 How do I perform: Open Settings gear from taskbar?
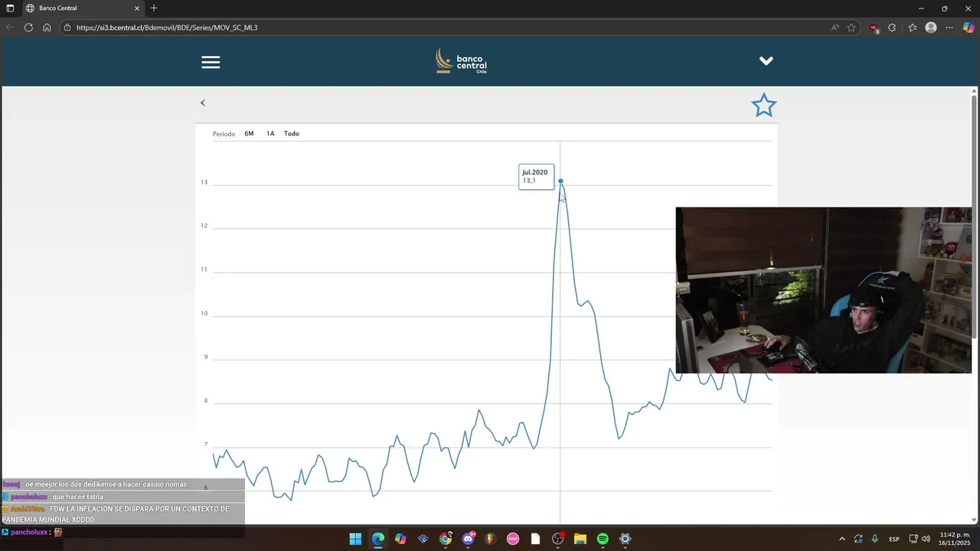click(x=625, y=539)
